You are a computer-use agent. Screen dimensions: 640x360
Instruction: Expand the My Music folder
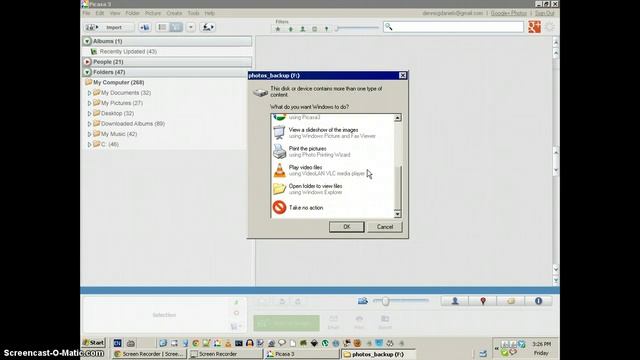pyautogui.click(x=89, y=134)
